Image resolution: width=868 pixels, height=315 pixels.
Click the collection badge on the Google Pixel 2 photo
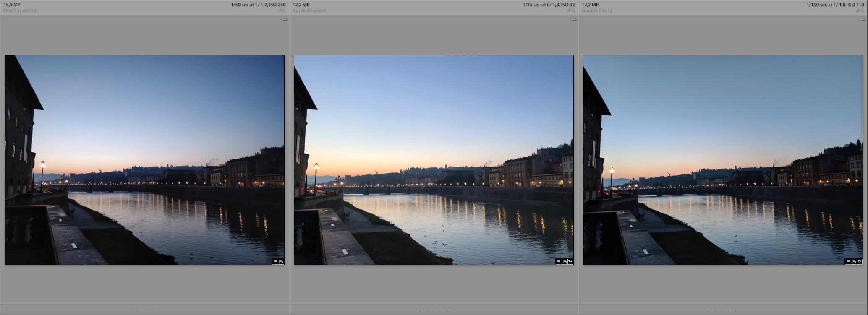pos(854,262)
